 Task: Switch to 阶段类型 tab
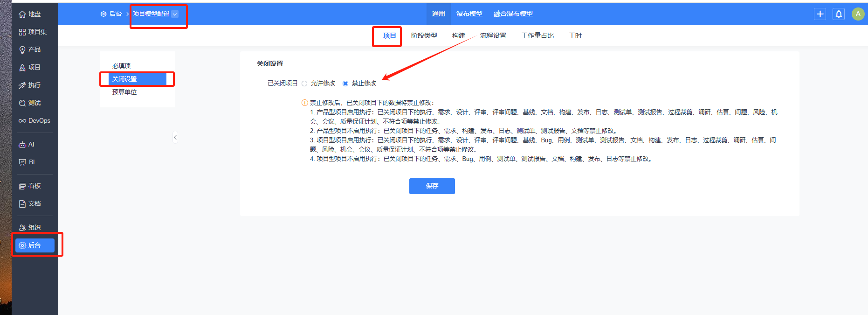tap(424, 35)
